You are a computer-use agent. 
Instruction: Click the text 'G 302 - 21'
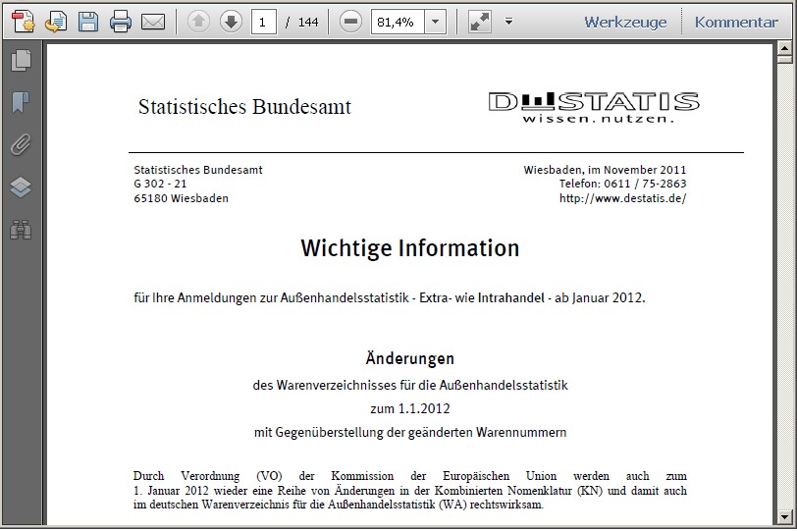coord(160,184)
